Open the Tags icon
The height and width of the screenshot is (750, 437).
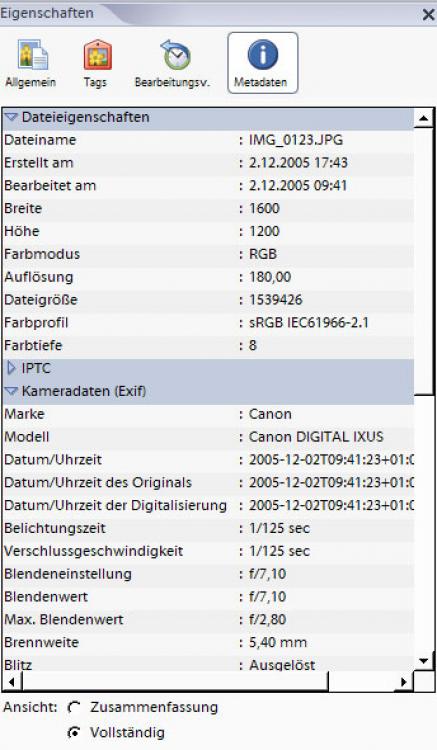[x=96, y=64]
